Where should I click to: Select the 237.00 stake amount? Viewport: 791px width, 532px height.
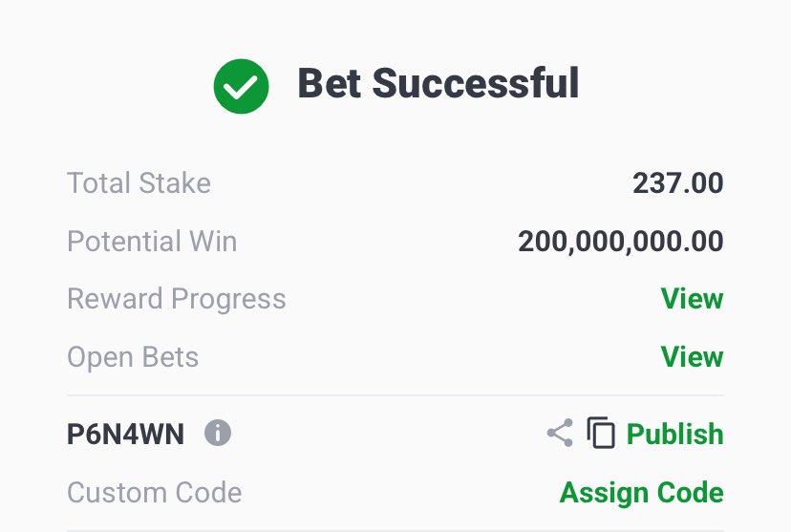678,182
